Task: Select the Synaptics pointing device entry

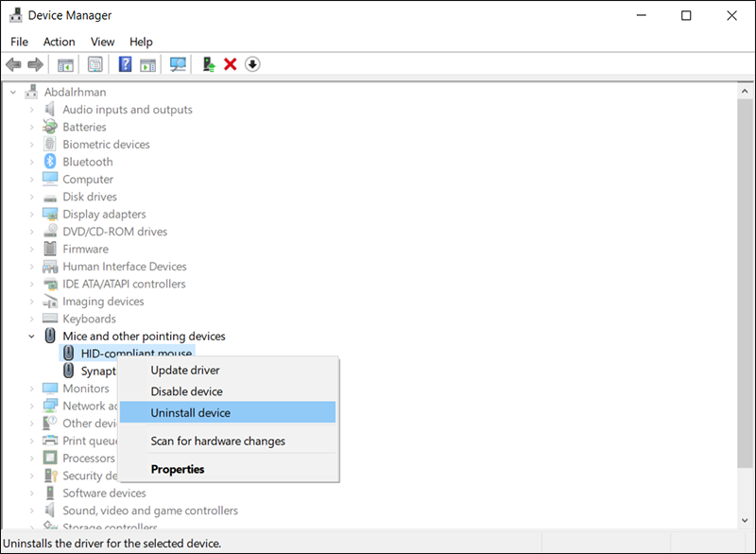Action: [98, 371]
